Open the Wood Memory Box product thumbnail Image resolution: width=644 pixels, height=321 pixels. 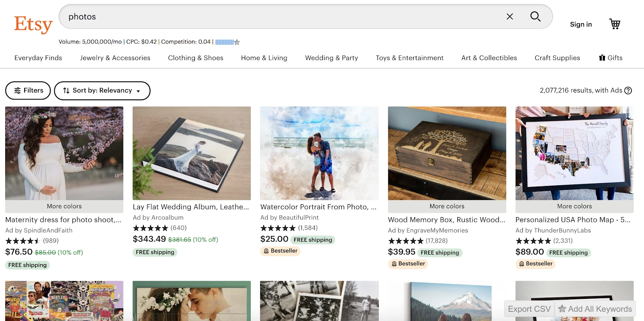447,153
